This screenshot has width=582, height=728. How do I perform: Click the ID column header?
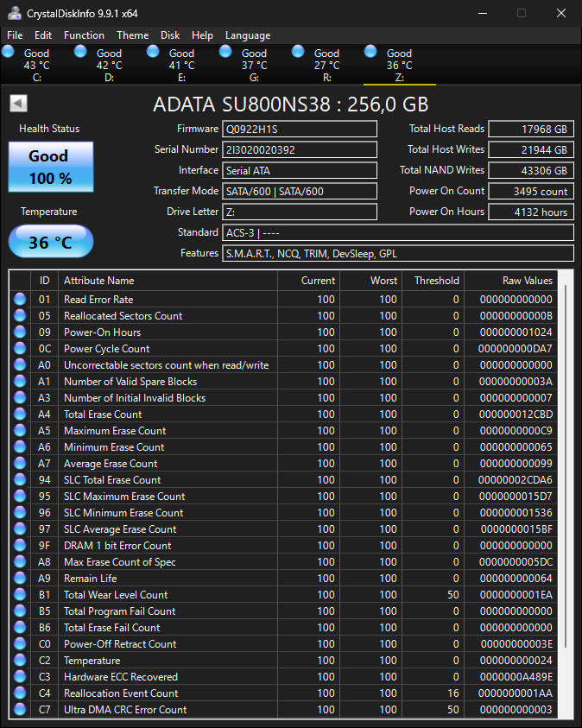point(45,281)
